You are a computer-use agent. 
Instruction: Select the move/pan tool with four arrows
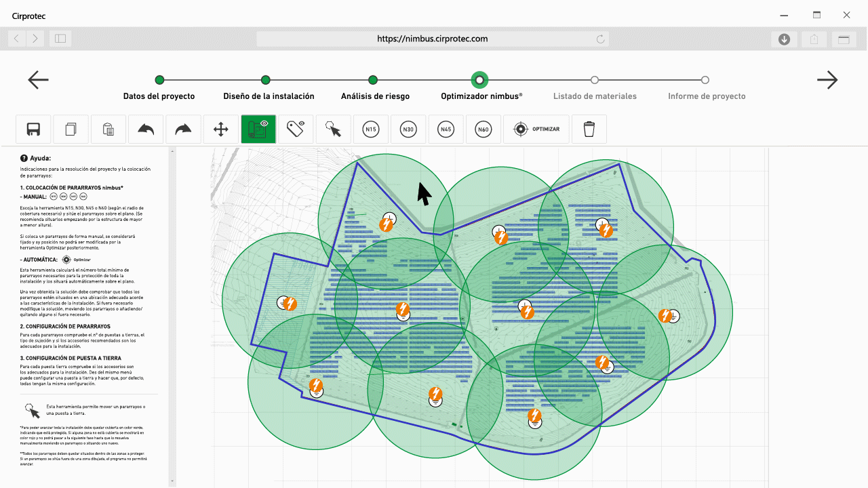[x=220, y=129]
